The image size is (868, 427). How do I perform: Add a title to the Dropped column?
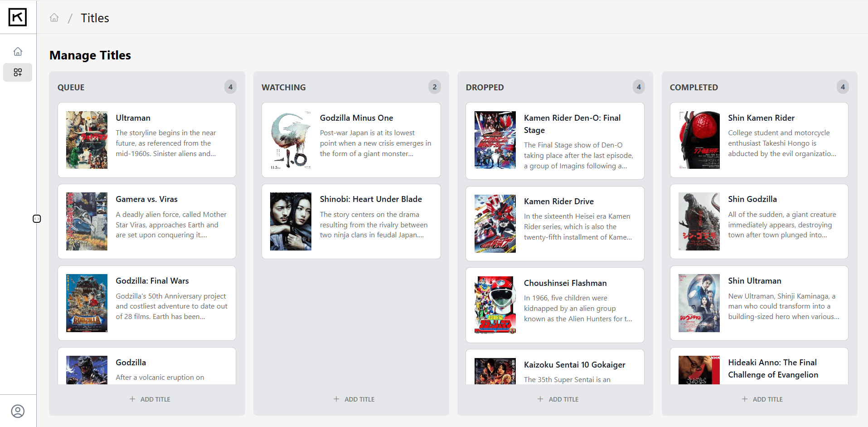click(558, 399)
